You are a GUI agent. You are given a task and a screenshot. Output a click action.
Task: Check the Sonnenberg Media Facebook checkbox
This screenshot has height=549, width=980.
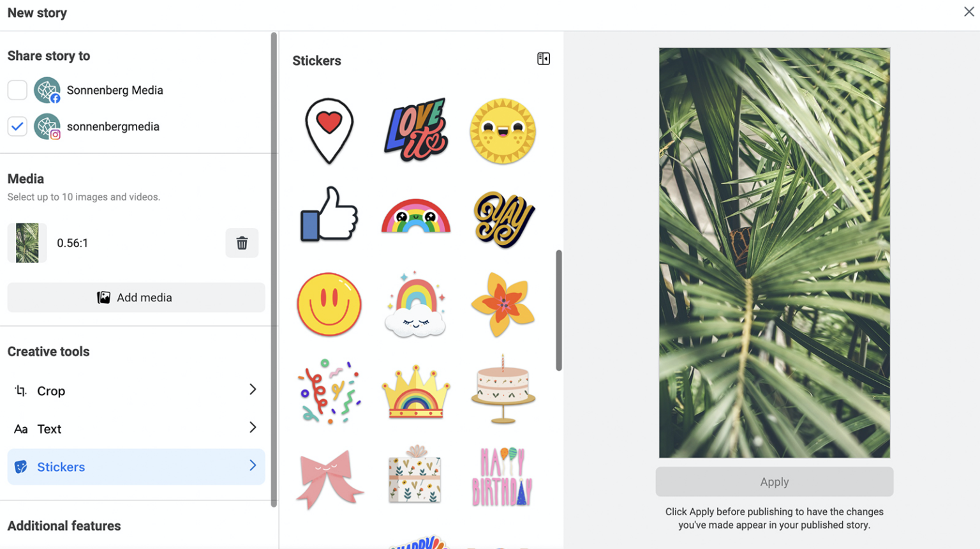(17, 90)
